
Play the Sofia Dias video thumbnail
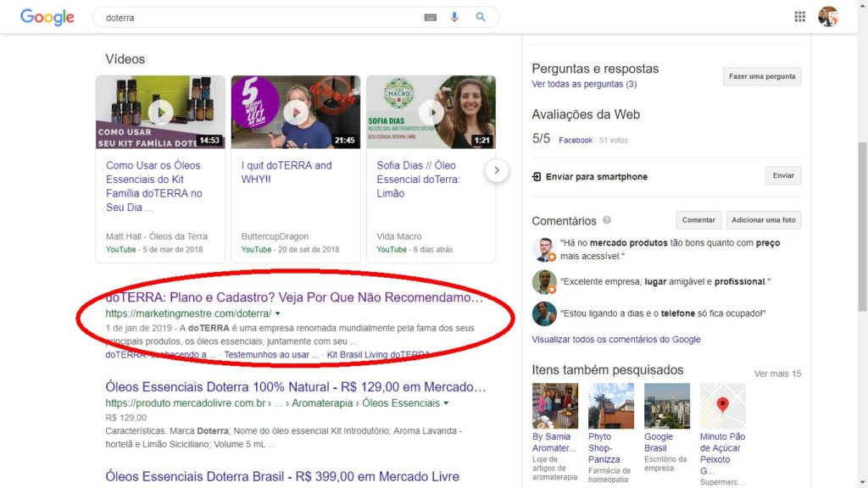click(x=431, y=113)
